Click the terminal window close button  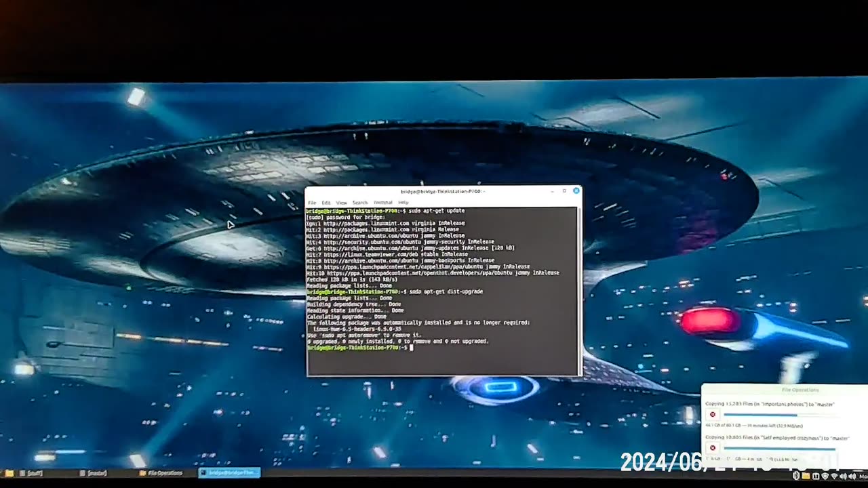pos(576,191)
